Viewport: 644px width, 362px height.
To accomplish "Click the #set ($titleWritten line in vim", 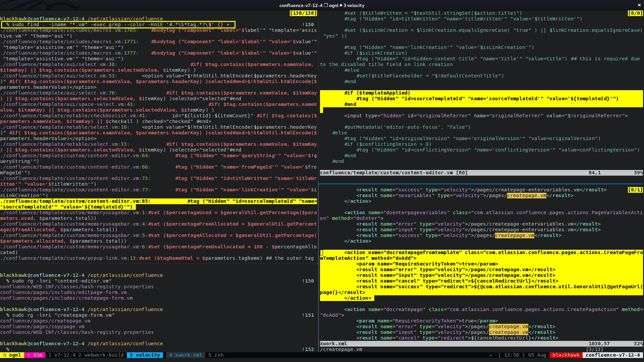I will pyautogui.click(x=433, y=13).
